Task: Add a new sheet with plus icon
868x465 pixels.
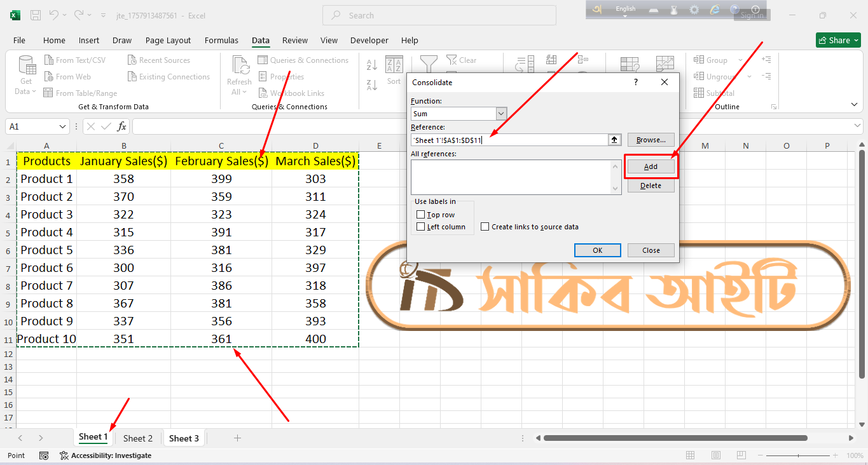Action: point(237,438)
